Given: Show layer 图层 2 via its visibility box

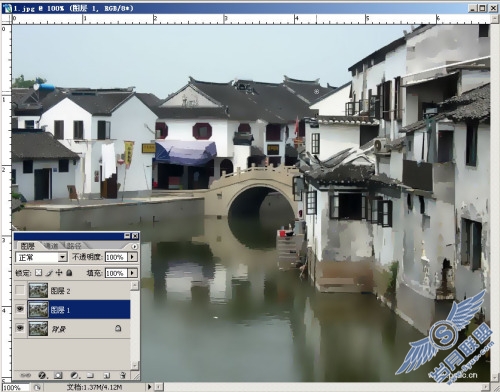Looking at the screenshot, I should (x=20, y=290).
